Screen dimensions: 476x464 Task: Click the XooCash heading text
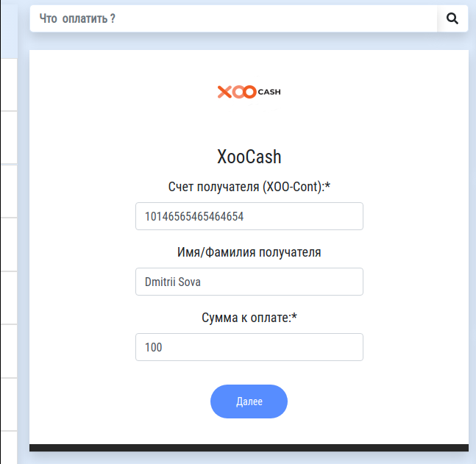pos(249,157)
